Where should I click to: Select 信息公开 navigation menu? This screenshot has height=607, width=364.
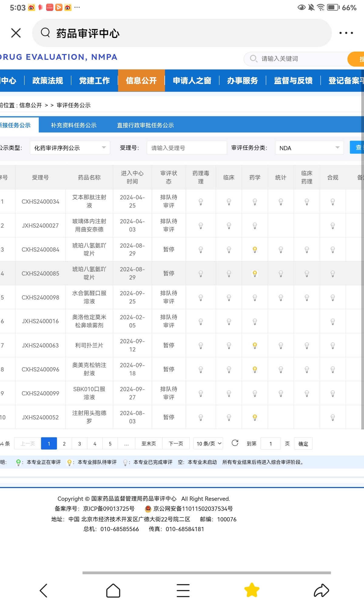[x=141, y=80]
